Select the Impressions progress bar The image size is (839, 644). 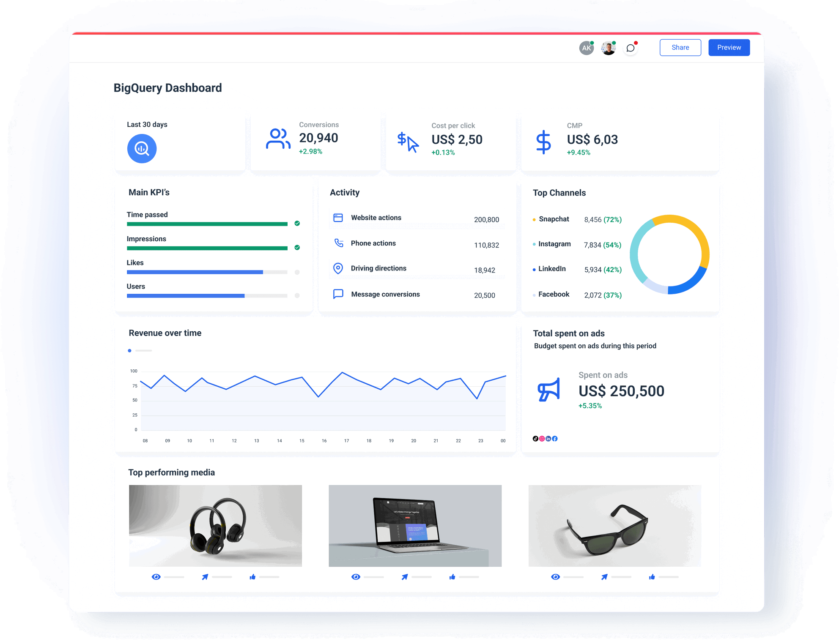(207, 248)
